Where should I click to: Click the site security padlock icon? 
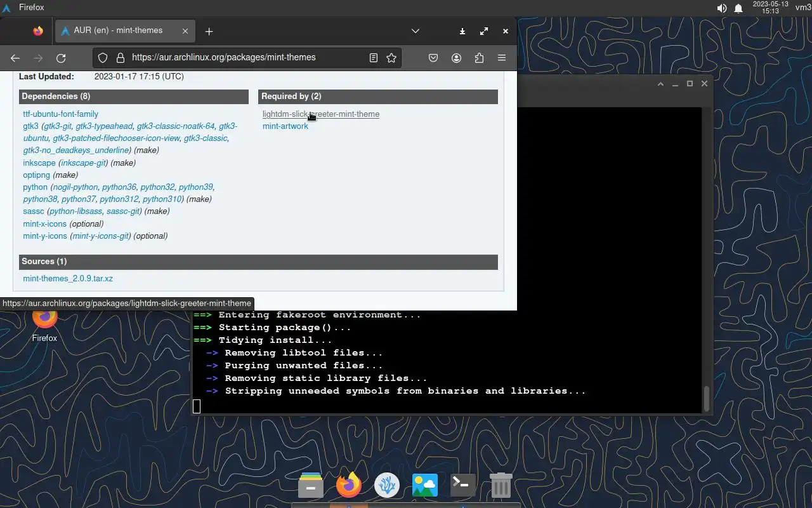click(120, 58)
